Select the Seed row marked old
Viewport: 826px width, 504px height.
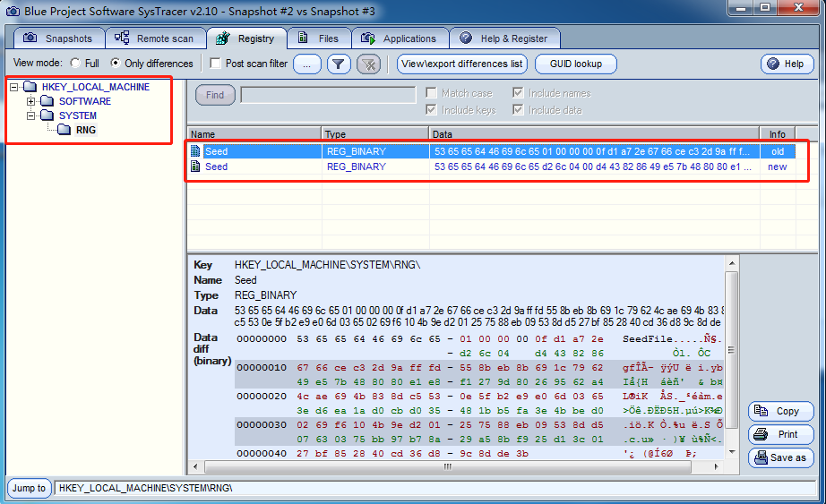[492, 151]
